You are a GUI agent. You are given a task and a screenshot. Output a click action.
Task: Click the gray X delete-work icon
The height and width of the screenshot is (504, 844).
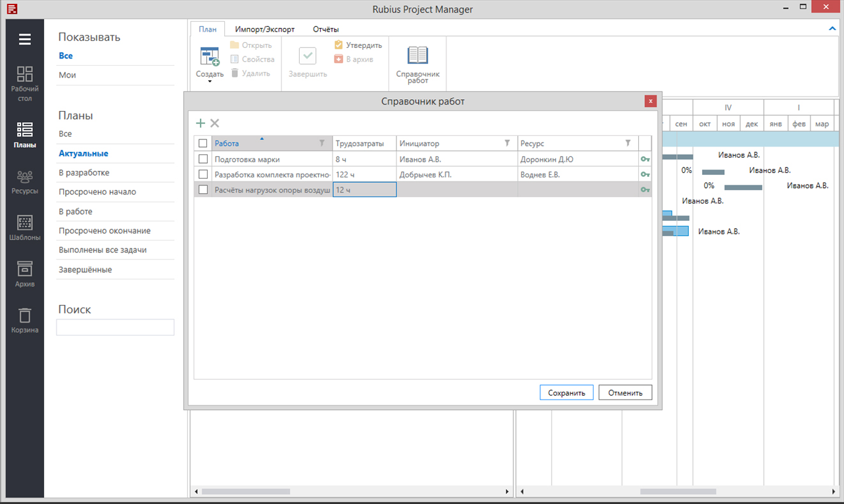214,123
